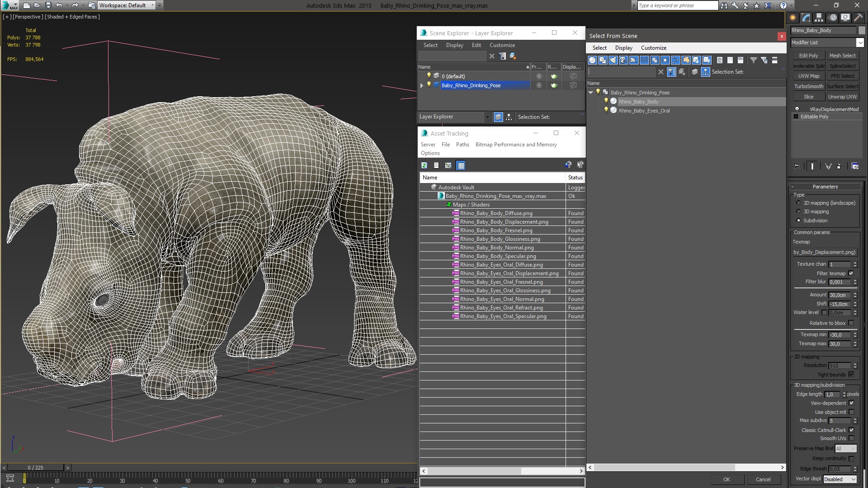Click Asset Tracking horizontal scrollbar
This screenshot has width=868, height=488.
[502, 471]
